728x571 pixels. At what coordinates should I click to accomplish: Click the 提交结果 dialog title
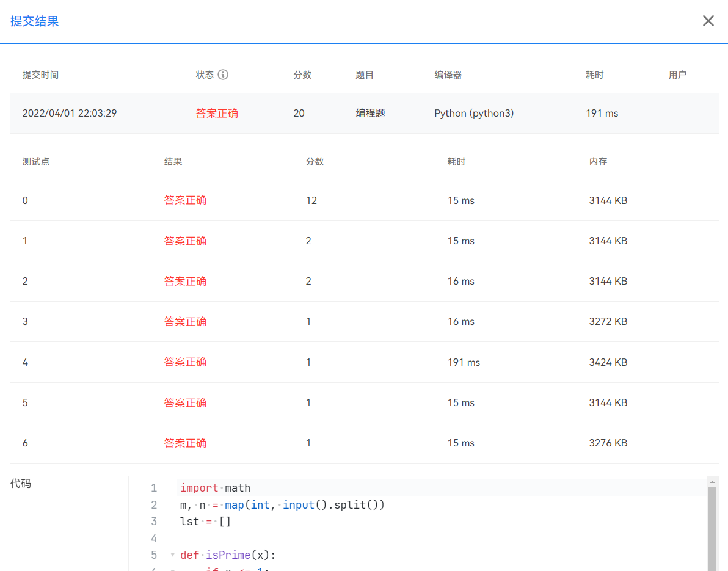[x=34, y=21]
